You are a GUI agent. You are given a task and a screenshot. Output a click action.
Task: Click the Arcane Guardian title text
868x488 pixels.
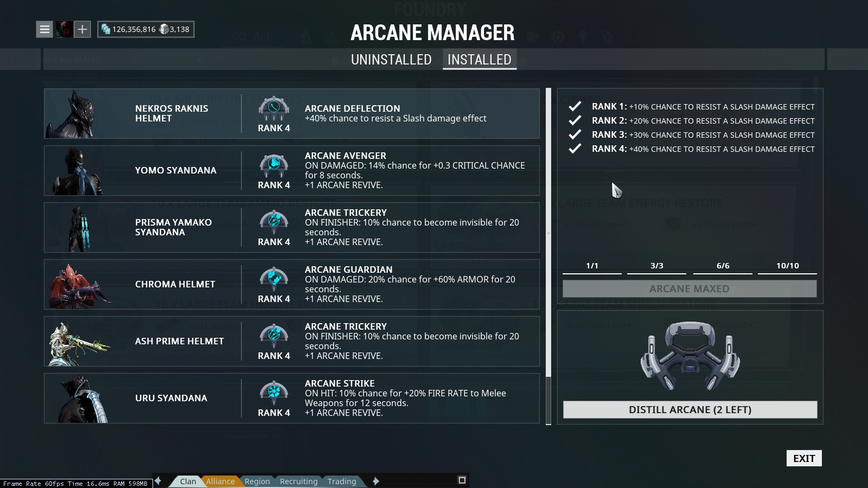349,269
